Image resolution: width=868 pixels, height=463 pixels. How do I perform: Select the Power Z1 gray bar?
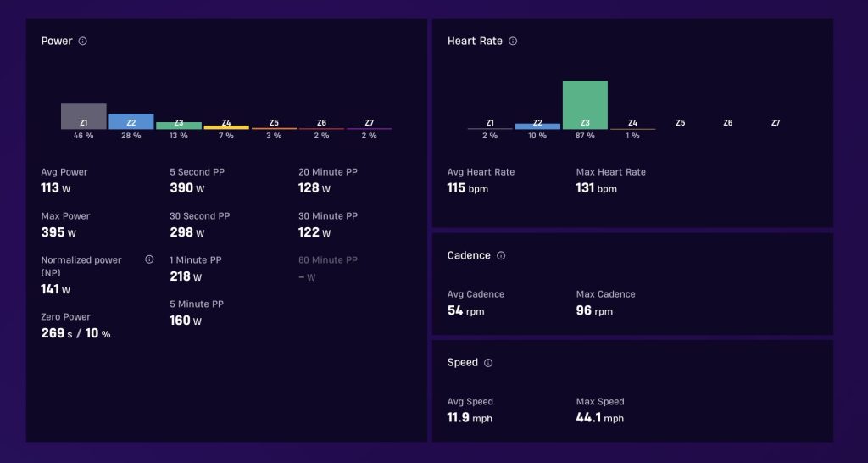click(84, 116)
